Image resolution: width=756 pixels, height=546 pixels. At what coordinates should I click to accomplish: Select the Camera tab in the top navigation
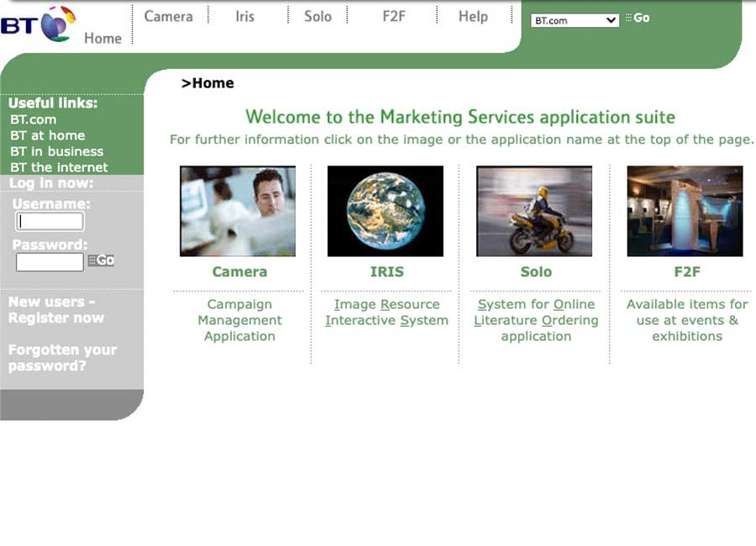pyautogui.click(x=168, y=16)
